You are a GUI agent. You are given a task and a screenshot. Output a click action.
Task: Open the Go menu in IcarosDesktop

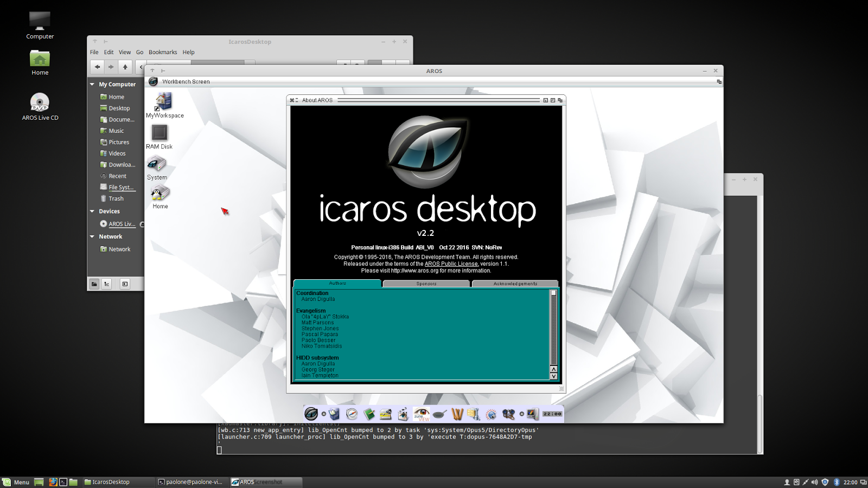(x=140, y=53)
